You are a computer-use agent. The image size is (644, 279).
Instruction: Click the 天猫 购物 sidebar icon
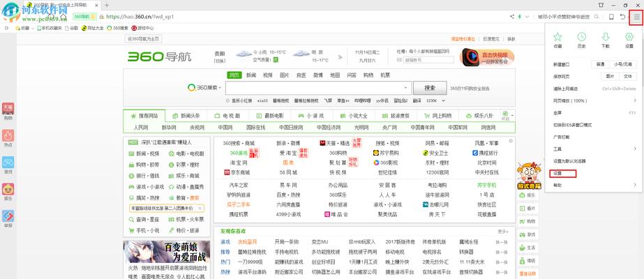(8, 108)
